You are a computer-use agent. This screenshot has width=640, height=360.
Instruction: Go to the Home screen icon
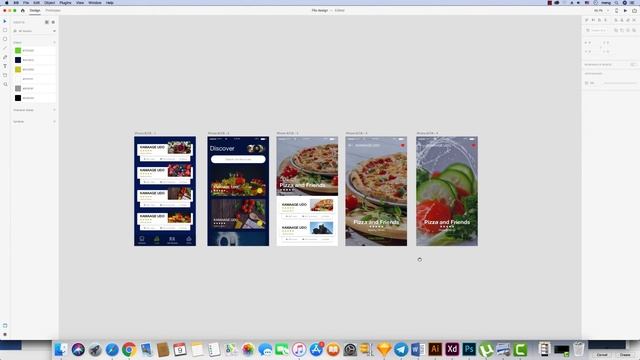pyautogui.click(x=22, y=10)
